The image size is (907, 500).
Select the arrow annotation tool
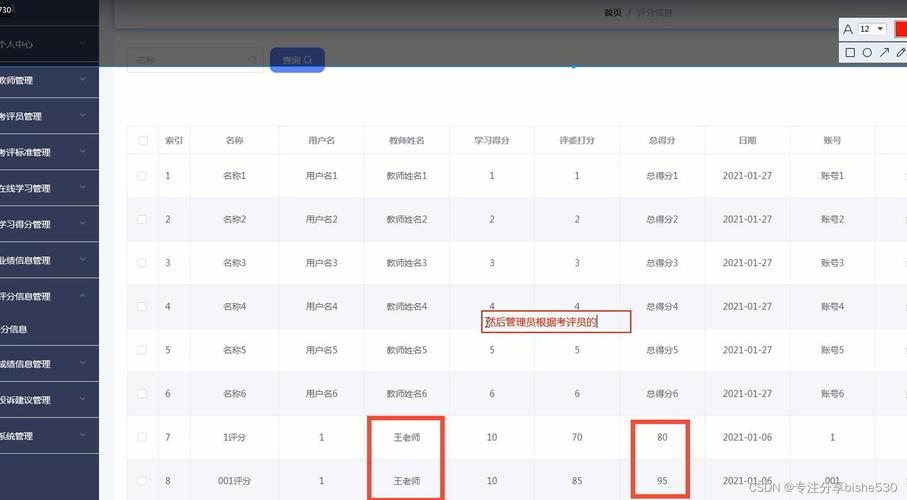pyautogui.click(x=884, y=53)
